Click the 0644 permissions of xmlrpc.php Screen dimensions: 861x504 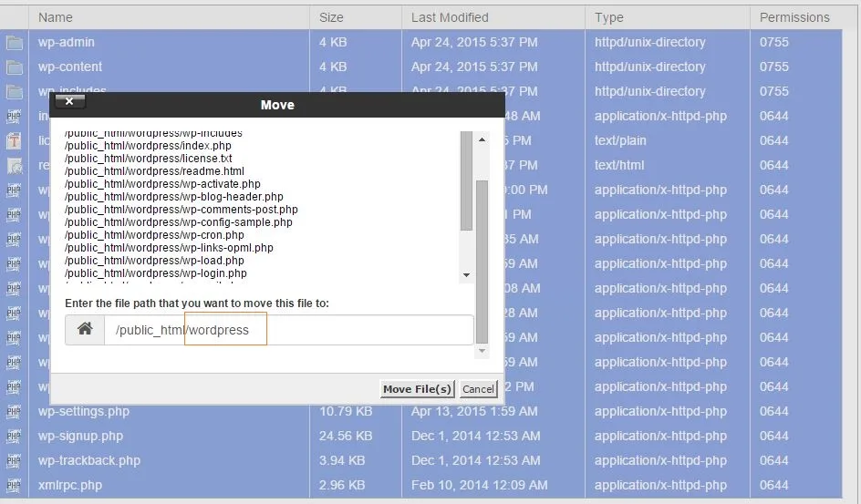click(x=773, y=486)
